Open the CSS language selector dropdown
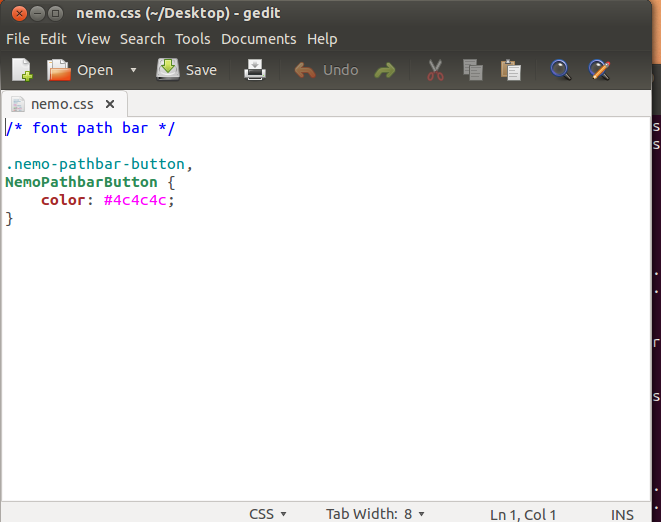661x522 pixels. (267, 514)
